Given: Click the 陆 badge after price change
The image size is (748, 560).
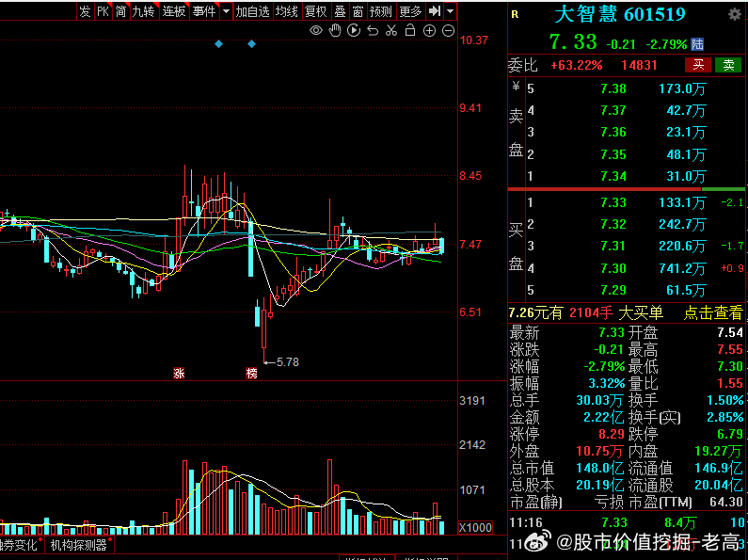Looking at the screenshot, I should click(x=697, y=44).
